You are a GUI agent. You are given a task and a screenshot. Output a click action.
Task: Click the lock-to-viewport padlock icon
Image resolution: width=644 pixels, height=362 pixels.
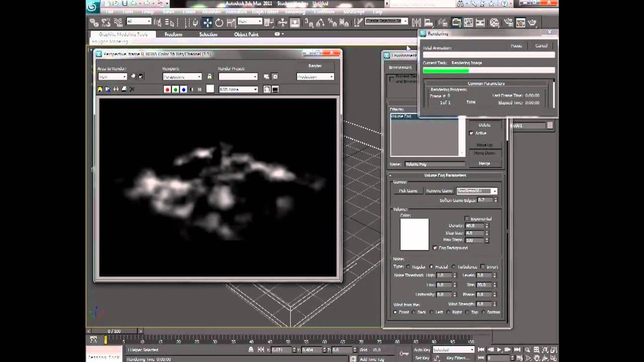click(x=210, y=76)
